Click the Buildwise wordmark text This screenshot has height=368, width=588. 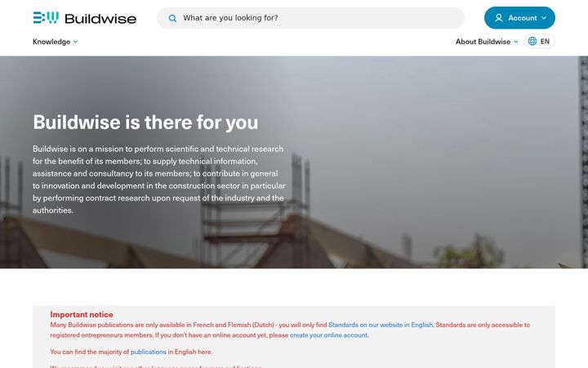pyautogui.click(x=100, y=18)
